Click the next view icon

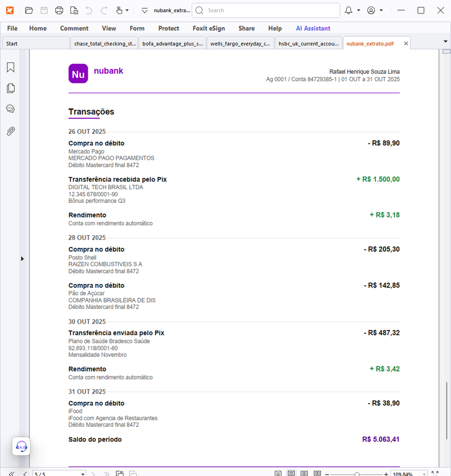(133, 473)
